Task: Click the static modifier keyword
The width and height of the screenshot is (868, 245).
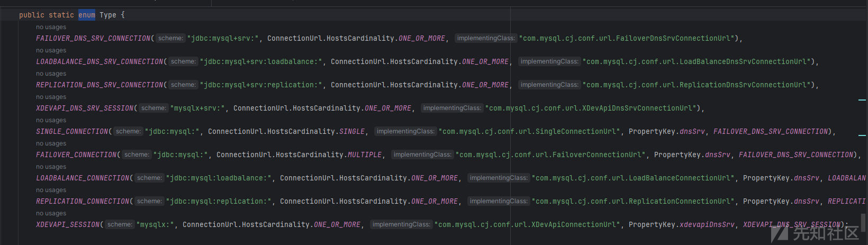Action: point(61,15)
